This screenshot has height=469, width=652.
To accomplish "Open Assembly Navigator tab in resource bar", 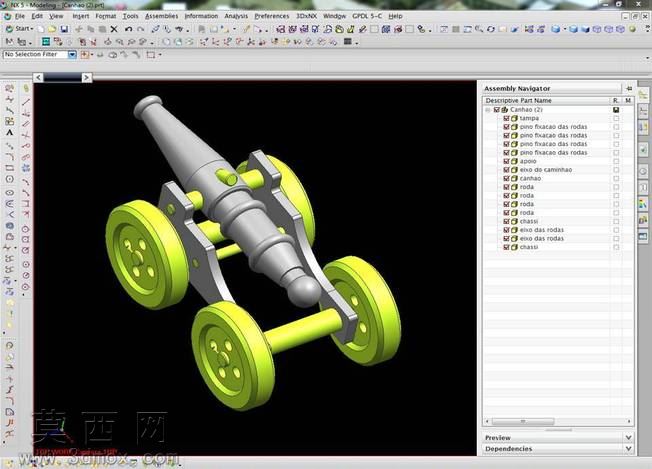I will [643, 95].
